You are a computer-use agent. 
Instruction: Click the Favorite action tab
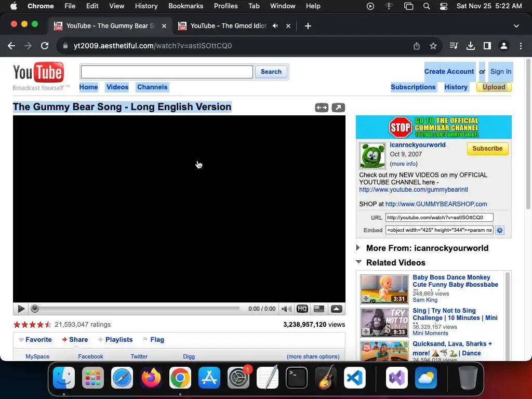[35, 340]
